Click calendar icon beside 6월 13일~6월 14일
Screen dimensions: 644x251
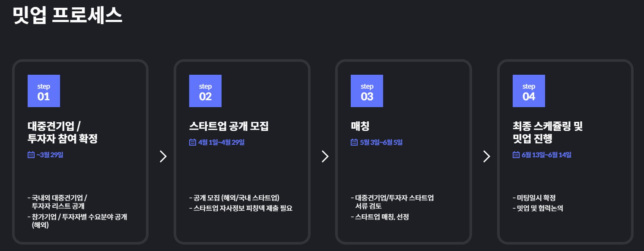516,155
